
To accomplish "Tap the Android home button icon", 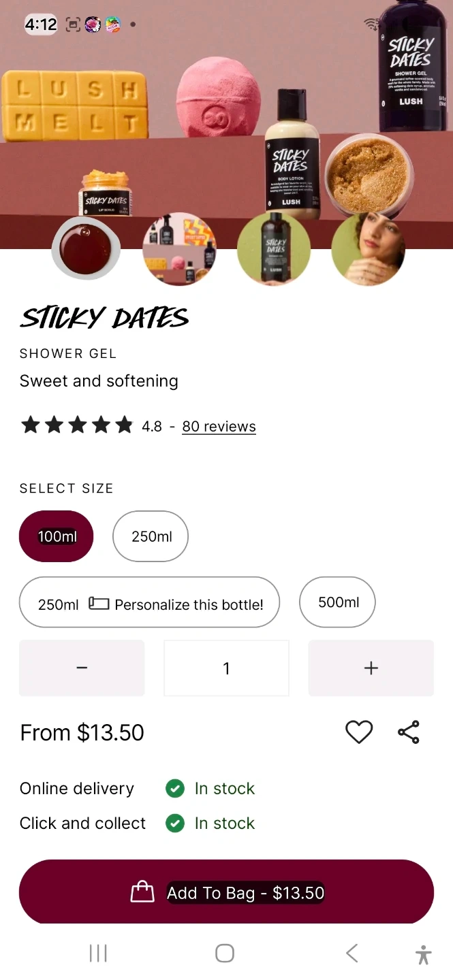I will (x=225, y=953).
